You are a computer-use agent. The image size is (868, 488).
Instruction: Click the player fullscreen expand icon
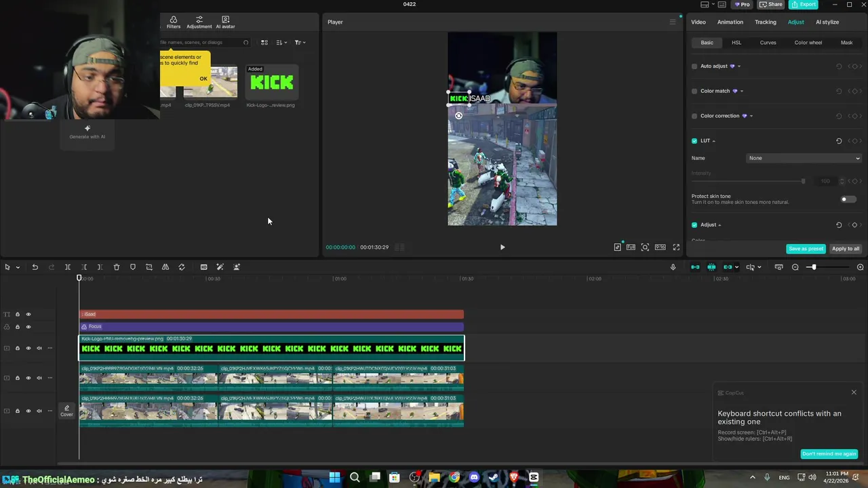coord(676,247)
